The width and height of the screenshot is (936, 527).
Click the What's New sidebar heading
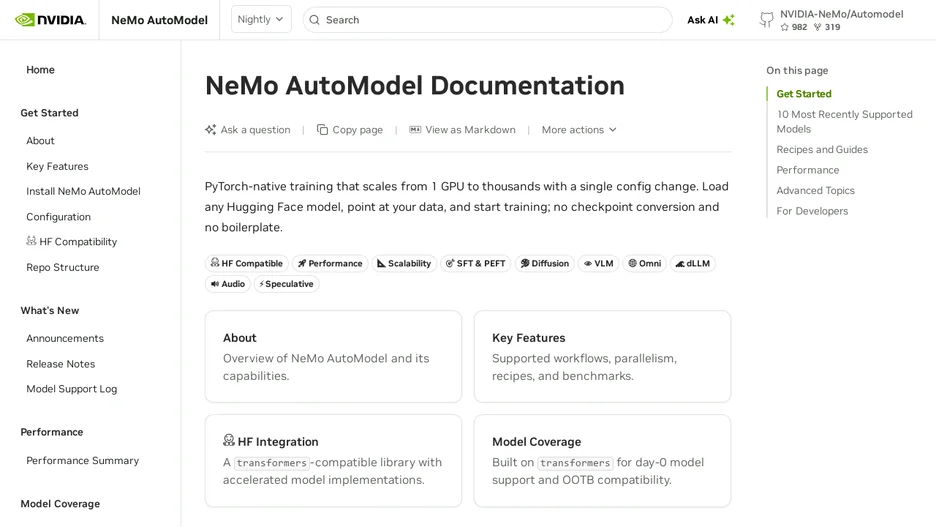coord(50,310)
